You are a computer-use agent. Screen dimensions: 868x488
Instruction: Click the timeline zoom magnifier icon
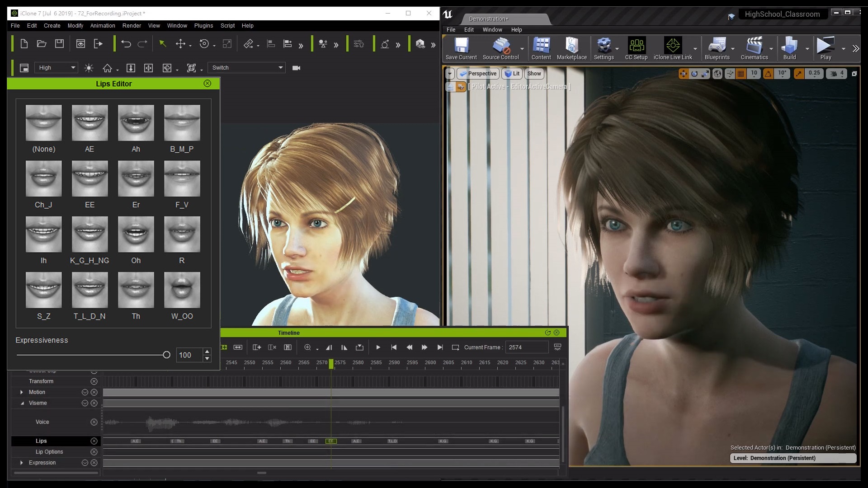pyautogui.click(x=308, y=347)
